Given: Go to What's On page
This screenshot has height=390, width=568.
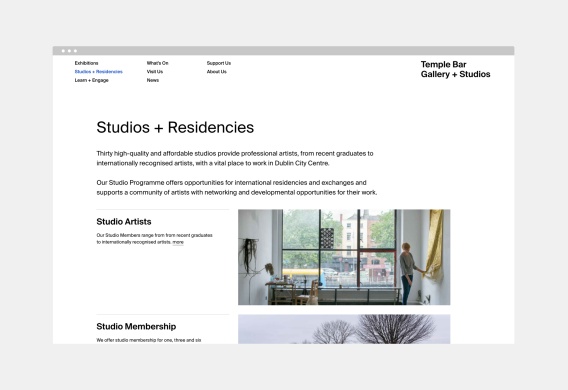Looking at the screenshot, I should click(157, 63).
